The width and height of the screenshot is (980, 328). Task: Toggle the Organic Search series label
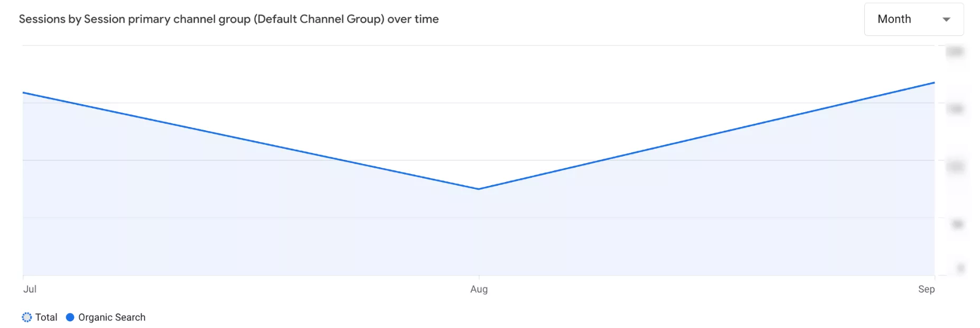[112, 317]
